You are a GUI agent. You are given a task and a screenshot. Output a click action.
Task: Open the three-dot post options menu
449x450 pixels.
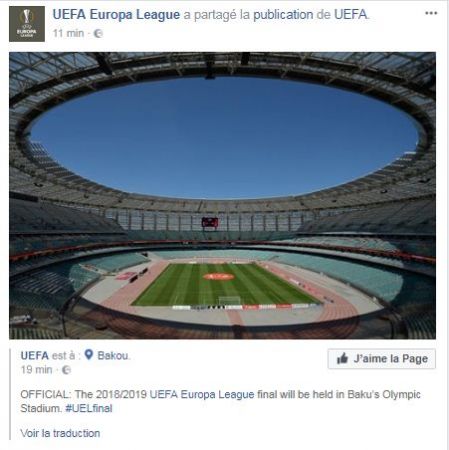pyautogui.click(x=431, y=13)
